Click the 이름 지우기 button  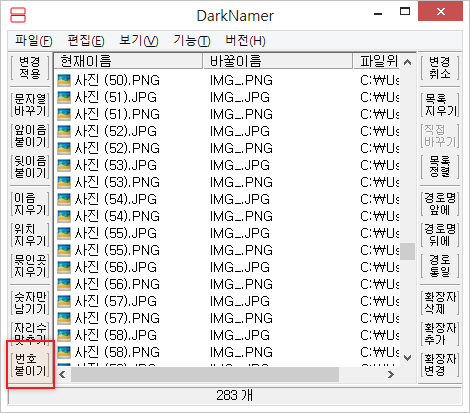[x=30, y=204]
